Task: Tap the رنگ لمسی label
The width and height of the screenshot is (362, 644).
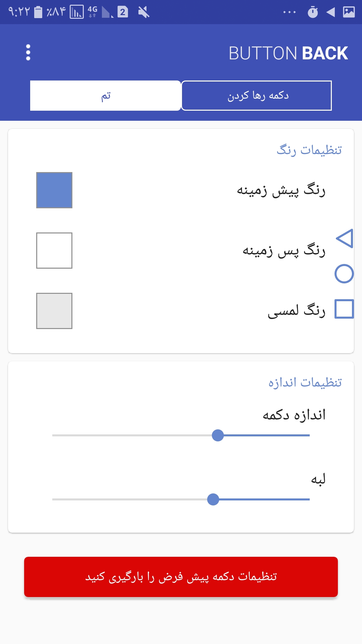Action: tap(296, 311)
